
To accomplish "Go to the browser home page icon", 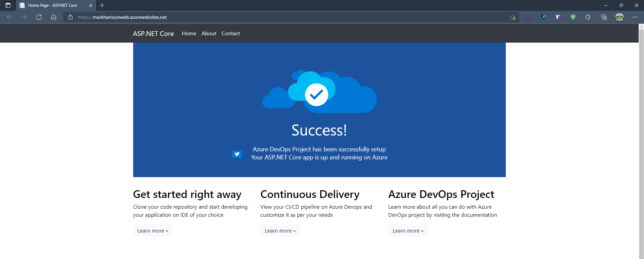I will point(54,17).
